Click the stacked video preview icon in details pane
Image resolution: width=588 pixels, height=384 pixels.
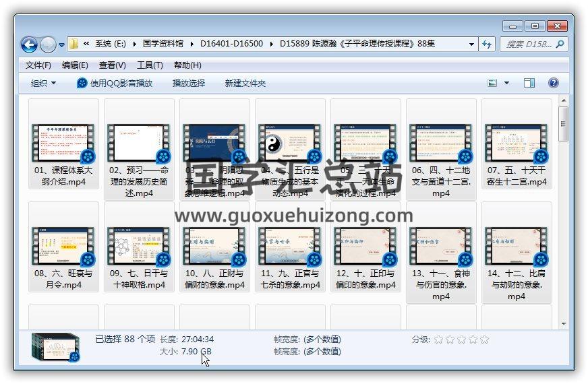tap(56, 348)
